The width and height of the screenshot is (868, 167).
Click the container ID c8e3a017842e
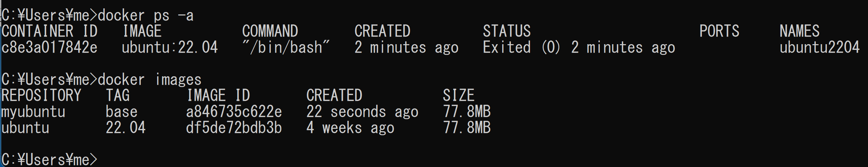[x=49, y=47]
